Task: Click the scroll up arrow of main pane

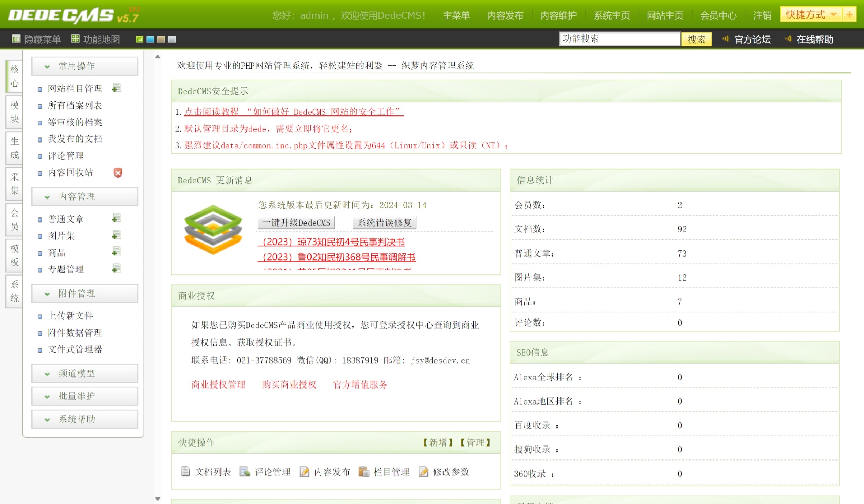Action: (x=158, y=57)
